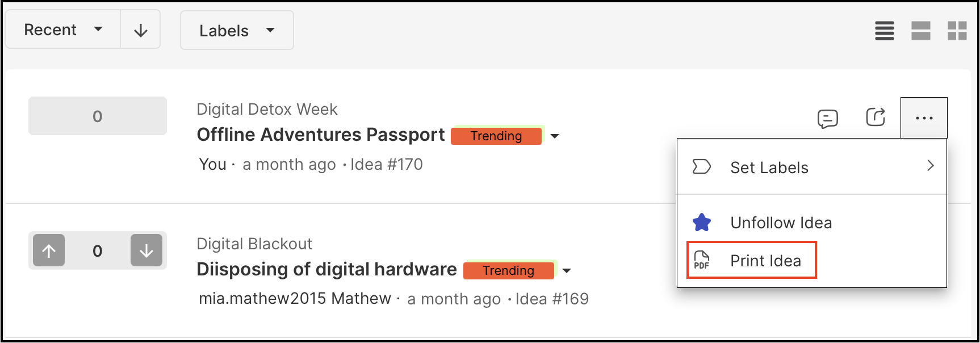The height and width of the screenshot is (343, 980).
Task: Switch to compact list view
Action: (885, 31)
